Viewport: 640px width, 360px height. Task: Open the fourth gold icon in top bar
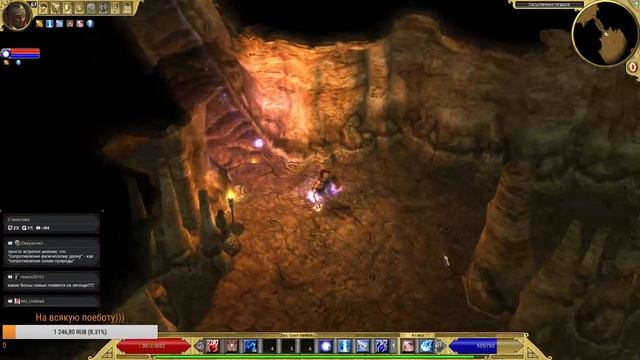(79, 8)
